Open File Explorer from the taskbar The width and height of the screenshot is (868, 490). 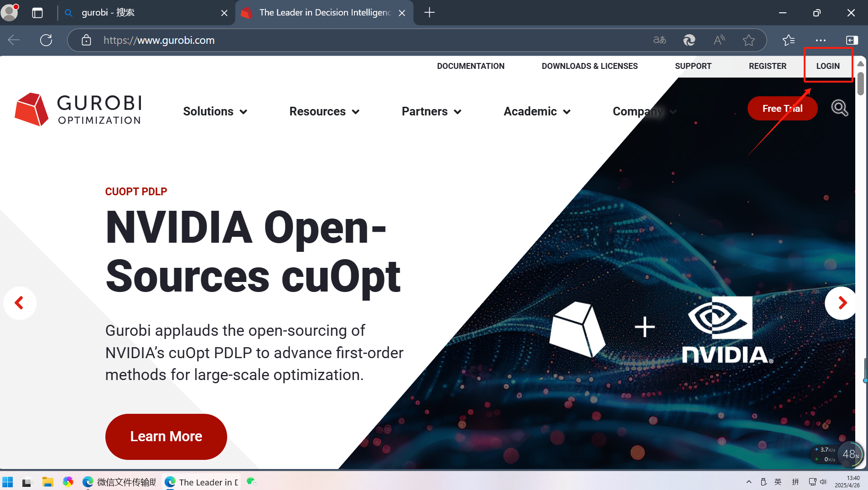[x=47, y=482]
